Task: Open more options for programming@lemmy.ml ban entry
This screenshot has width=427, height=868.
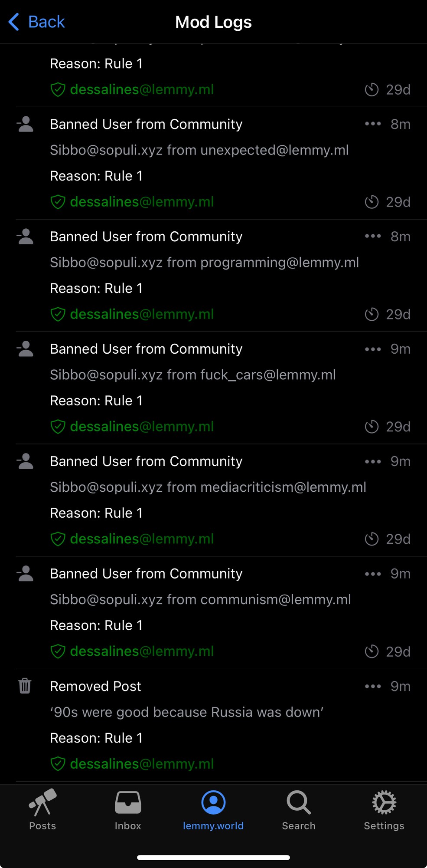Action: tap(373, 237)
